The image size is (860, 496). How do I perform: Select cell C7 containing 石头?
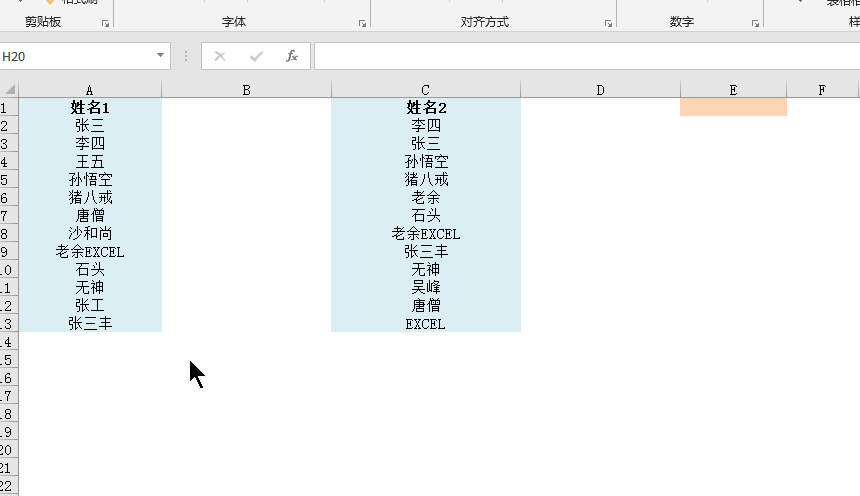click(x=426, y=216)
